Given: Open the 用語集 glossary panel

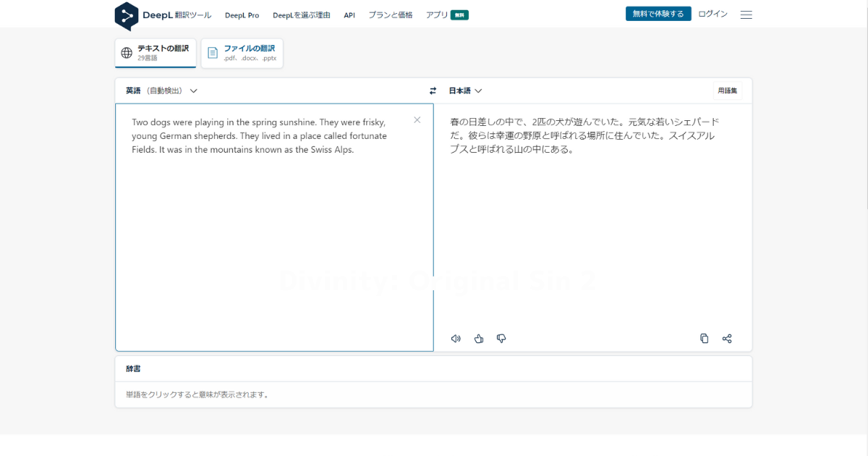Looking at the screenshot, I should [x=726, y=90].
